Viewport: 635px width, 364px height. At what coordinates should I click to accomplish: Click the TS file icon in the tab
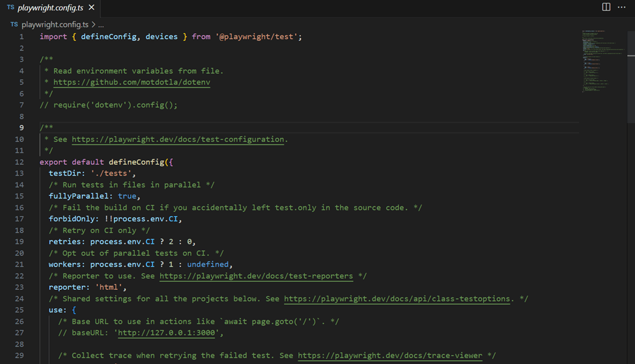10,8
